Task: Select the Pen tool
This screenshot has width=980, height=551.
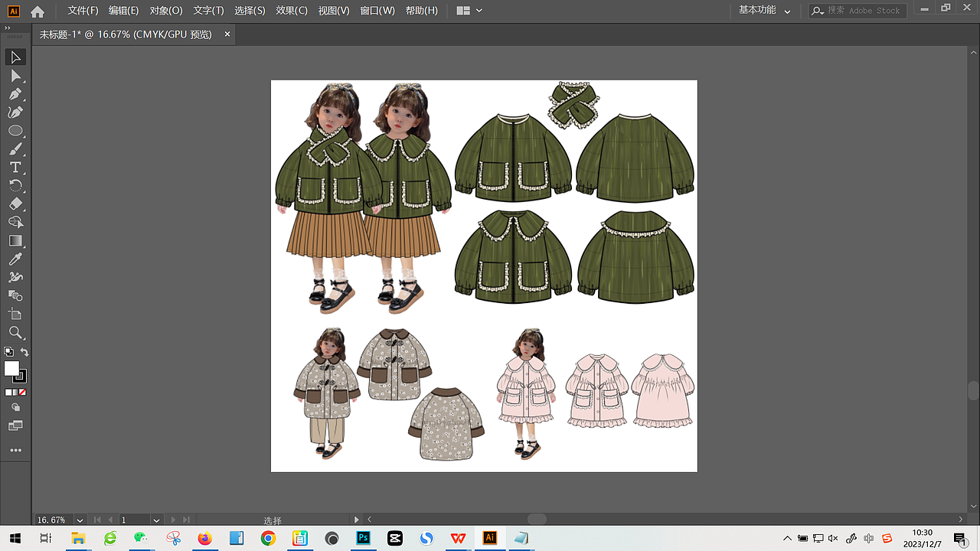Action: pos(15,94)
